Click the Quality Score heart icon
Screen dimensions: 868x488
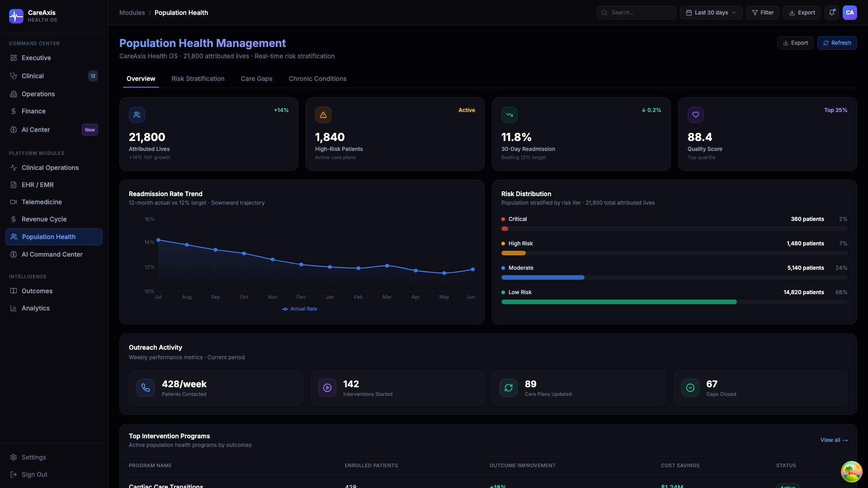click(x=696, y=115)
